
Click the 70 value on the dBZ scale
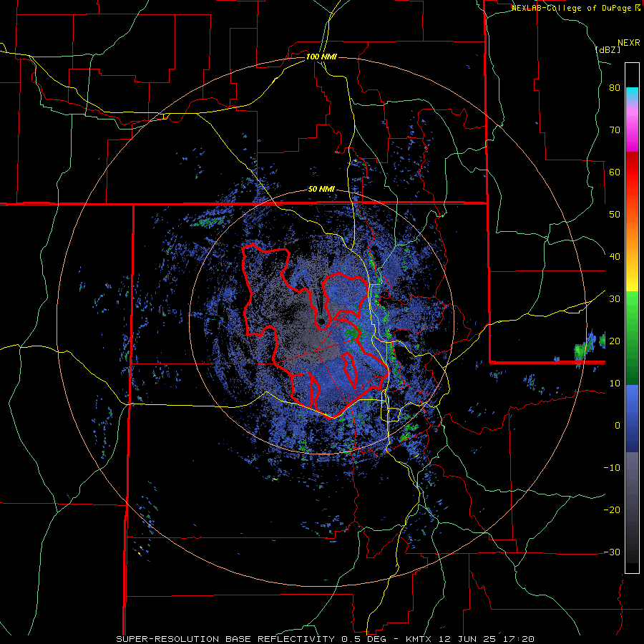[615, 130]
